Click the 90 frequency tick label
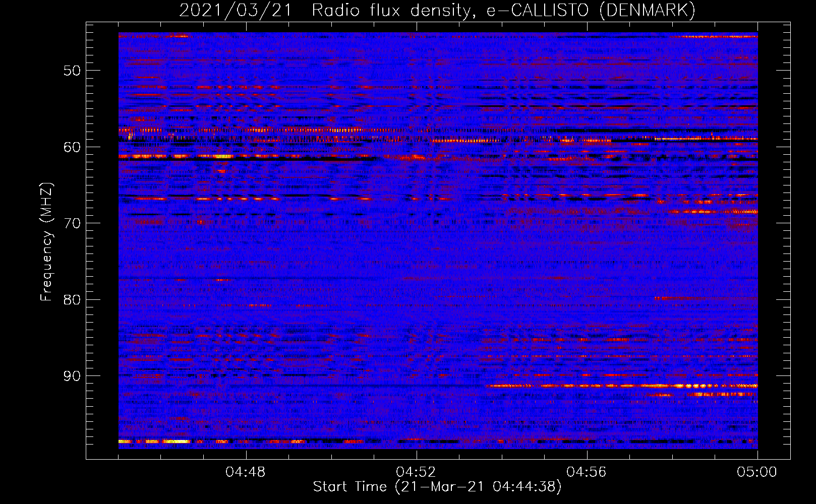This screenshot has width=816, height=504. pyautogui.click(x=72, y=376)
